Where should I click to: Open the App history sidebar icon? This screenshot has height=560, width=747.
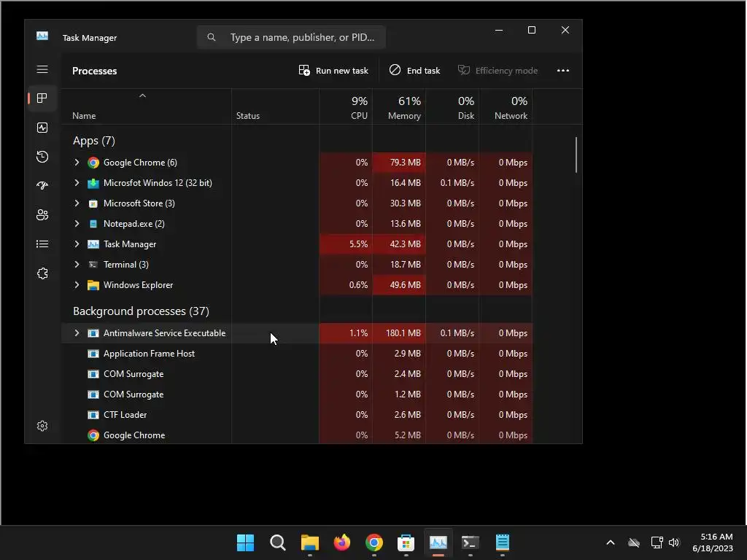[x=42, y=157]
